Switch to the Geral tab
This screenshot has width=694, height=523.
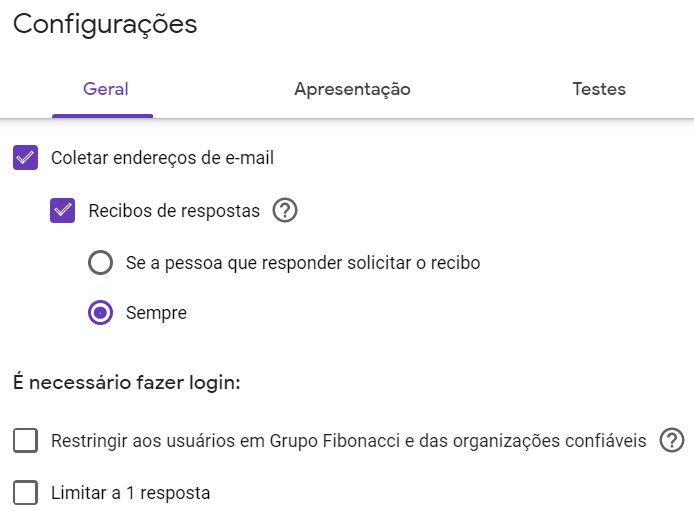coord(105,89)
